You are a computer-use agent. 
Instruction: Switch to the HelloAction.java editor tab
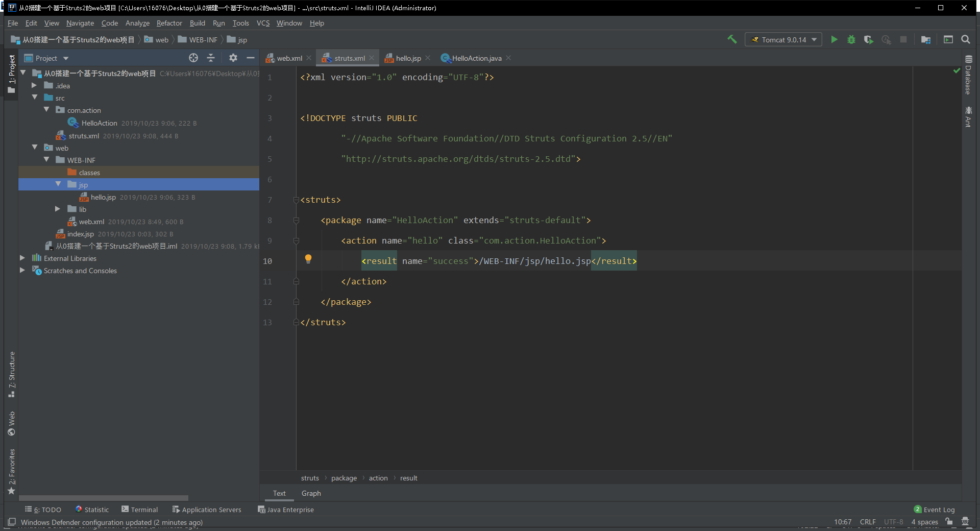click(x=476, y=58)
